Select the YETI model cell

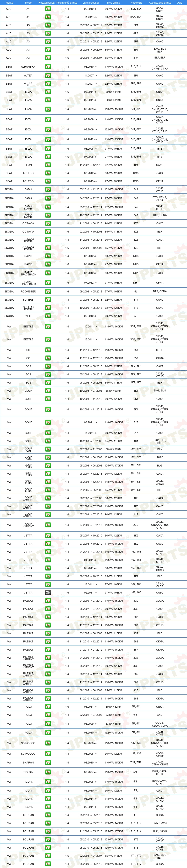(28, 316)
